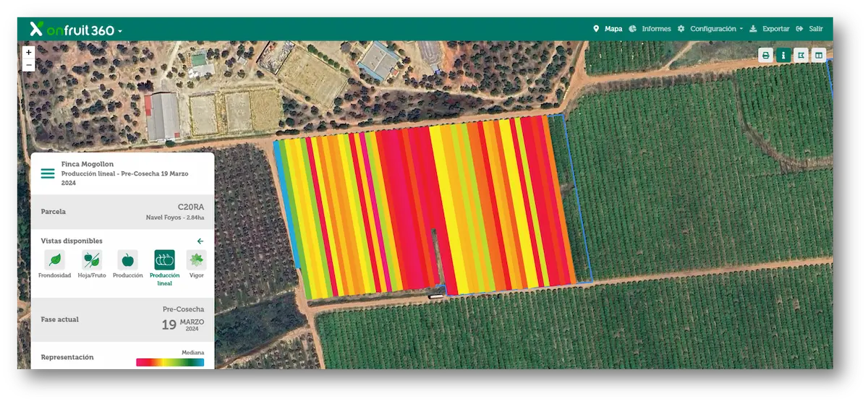Choose the Producción apple view icon

(127, 260)
